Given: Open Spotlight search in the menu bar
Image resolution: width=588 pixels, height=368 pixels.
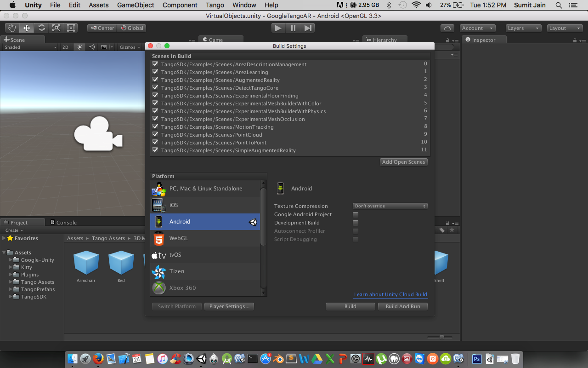Looking at the screenshot, I should 559,5.
